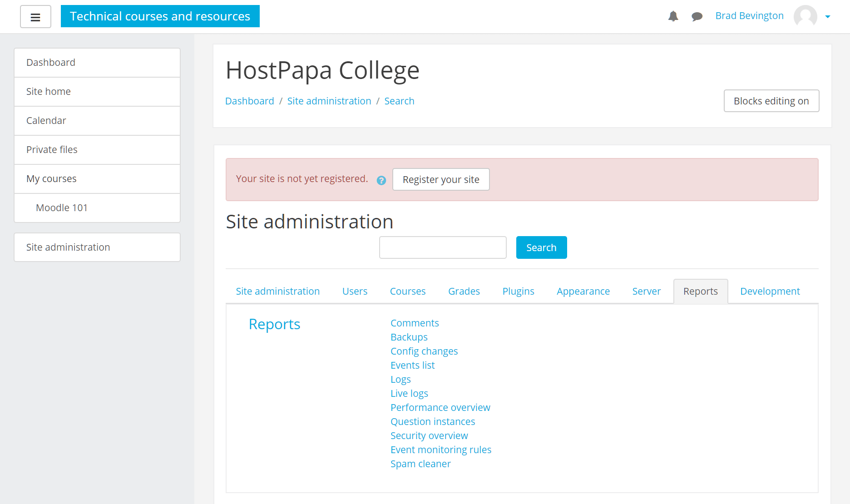Image resolution: width=850 pixels, height=504 pixels.
Task: Click the user avatar picture
Action: [806, 16]
